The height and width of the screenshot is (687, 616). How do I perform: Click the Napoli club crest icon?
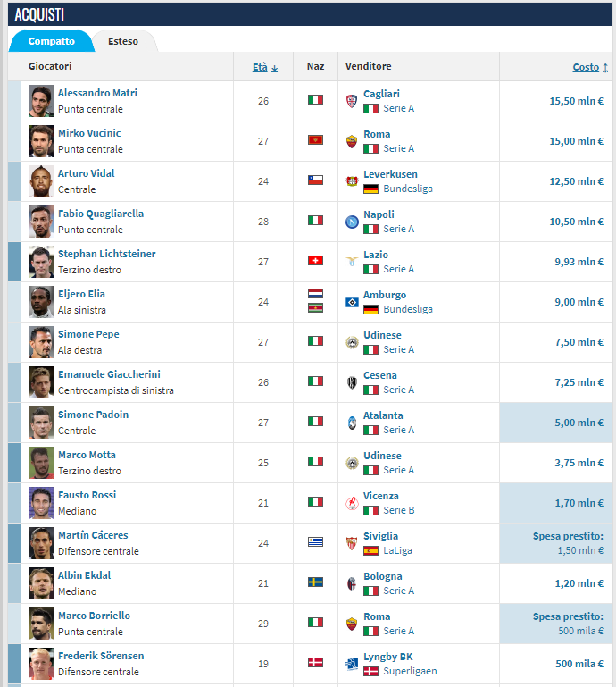click(352, 222)
